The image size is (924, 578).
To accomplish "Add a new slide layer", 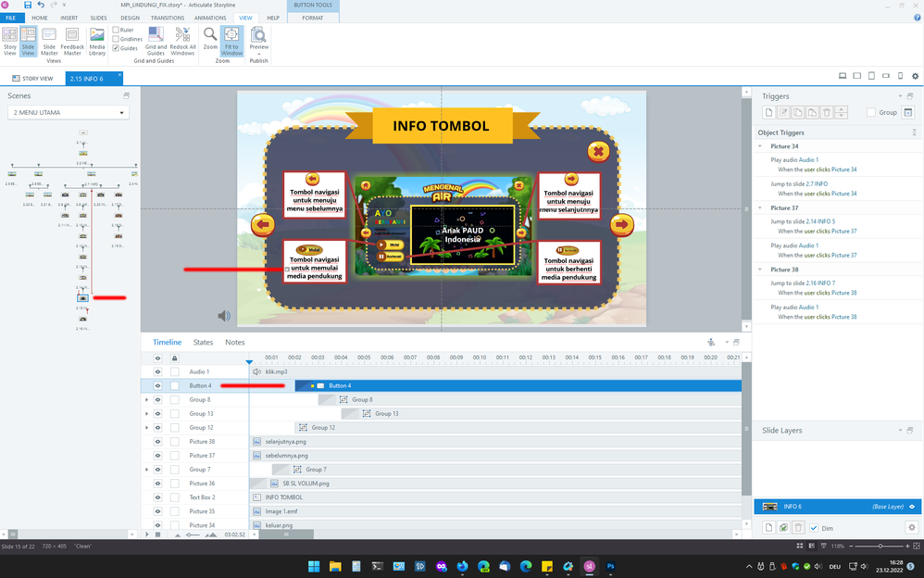I will [768, 528].
